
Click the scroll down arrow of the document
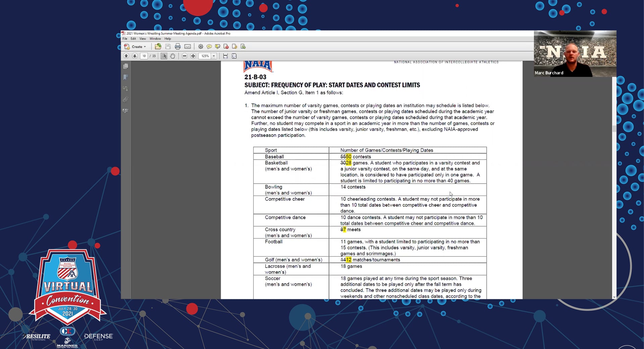[x=614, y=297]
